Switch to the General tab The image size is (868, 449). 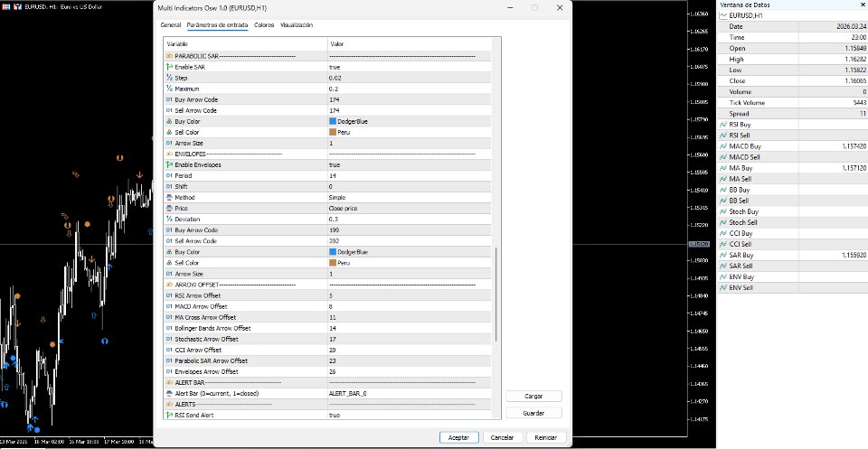(x=171, y=25)
